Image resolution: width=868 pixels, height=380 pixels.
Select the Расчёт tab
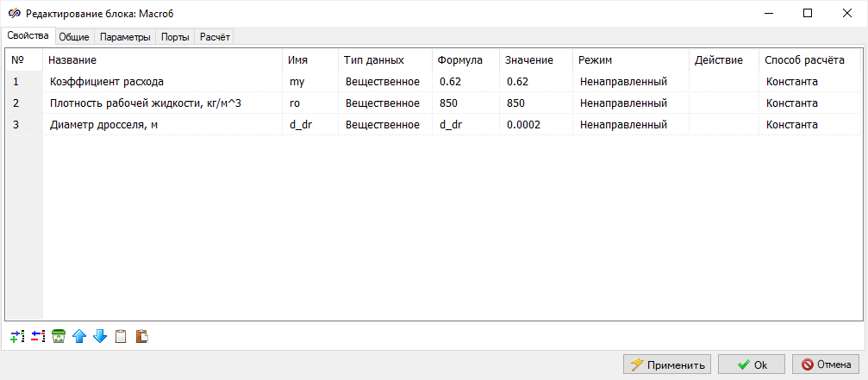215,37
